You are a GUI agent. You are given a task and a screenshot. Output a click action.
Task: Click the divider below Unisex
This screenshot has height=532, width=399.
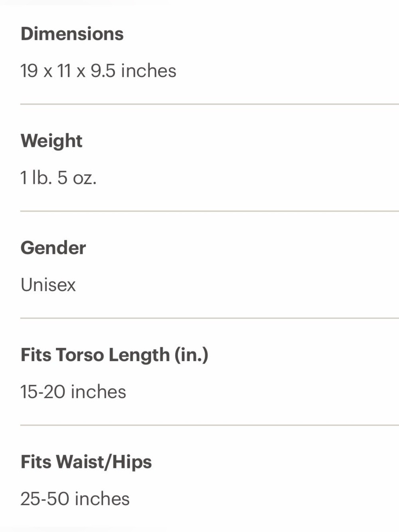coord(209,318)
